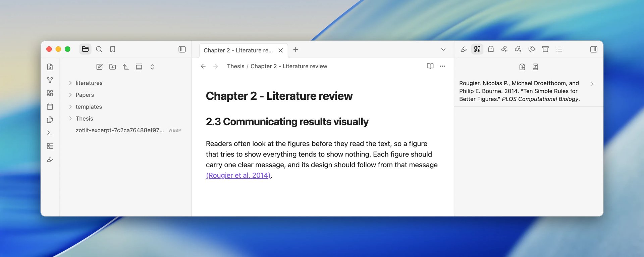Click in the paragraph starting Readers often look

tap(322, 160)
